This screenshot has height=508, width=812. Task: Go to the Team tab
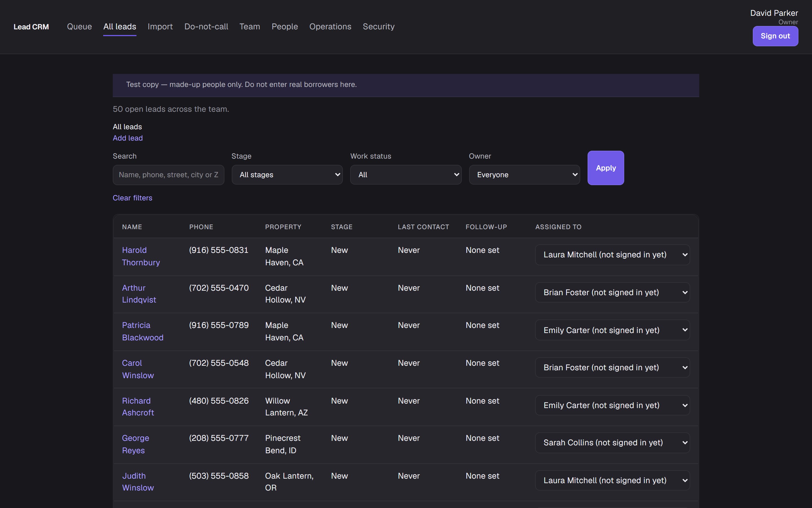coord(250,27)
